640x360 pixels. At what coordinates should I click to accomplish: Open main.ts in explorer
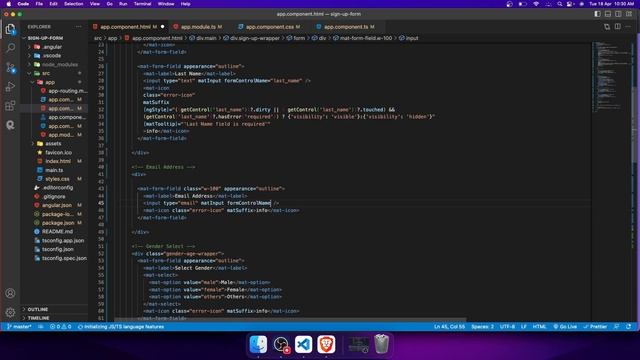point(54,170)
